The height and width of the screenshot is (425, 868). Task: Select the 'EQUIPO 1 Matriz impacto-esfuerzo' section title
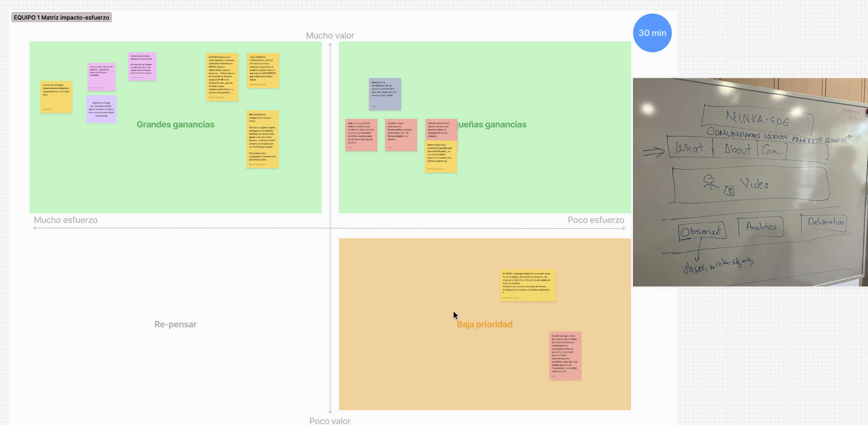click(61, 18)
